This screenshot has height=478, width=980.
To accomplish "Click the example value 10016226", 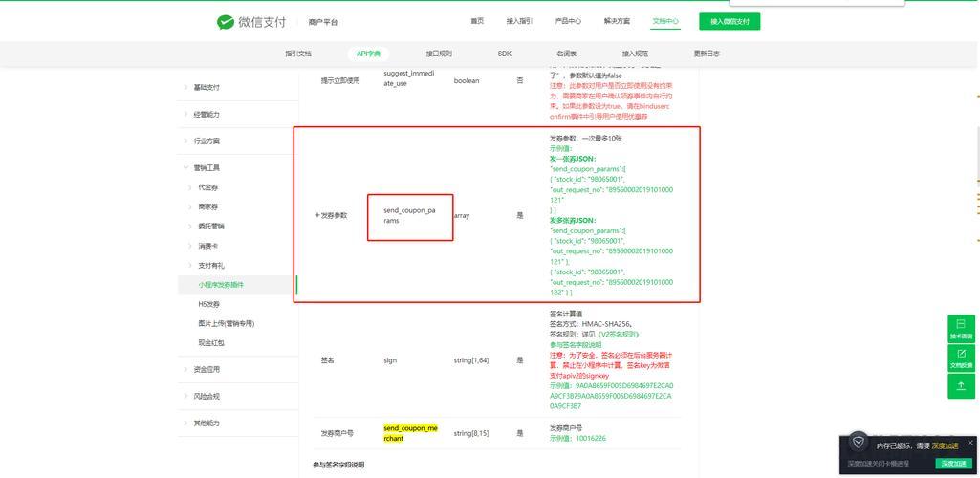I will 589,439.
